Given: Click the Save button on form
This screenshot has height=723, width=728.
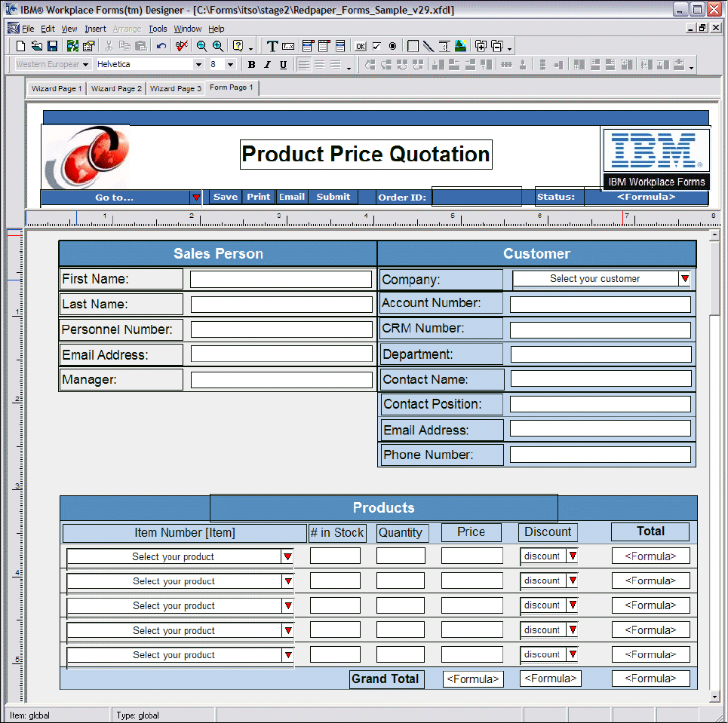Looking at the screenshot, I should pyautogui.click(x=225, y=197).
